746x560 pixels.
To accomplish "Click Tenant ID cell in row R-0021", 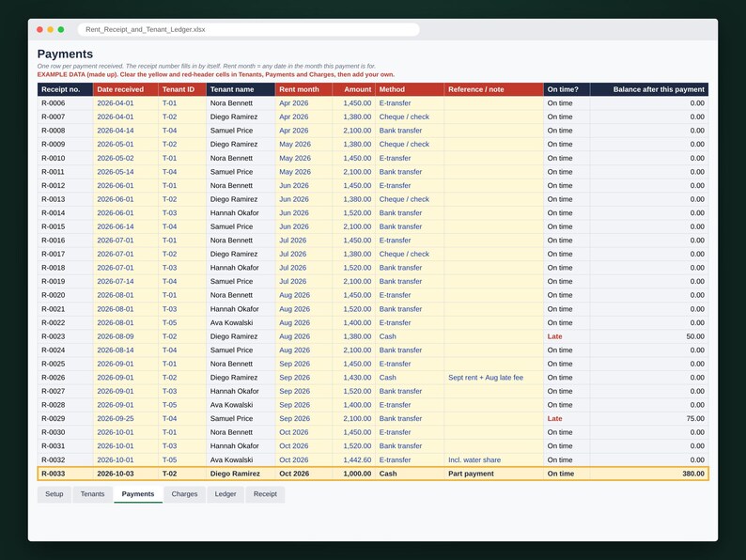I will click(x=182, y=309).
